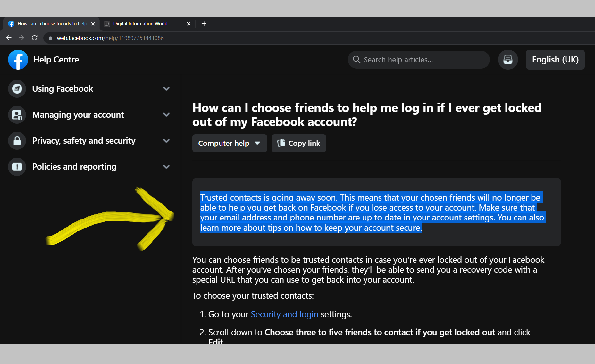Image resolution: width=595 pixels, height=364 pixels.
Task: Go back with browser back arrow
Action: pyautogui.click(x=9, y=38)
